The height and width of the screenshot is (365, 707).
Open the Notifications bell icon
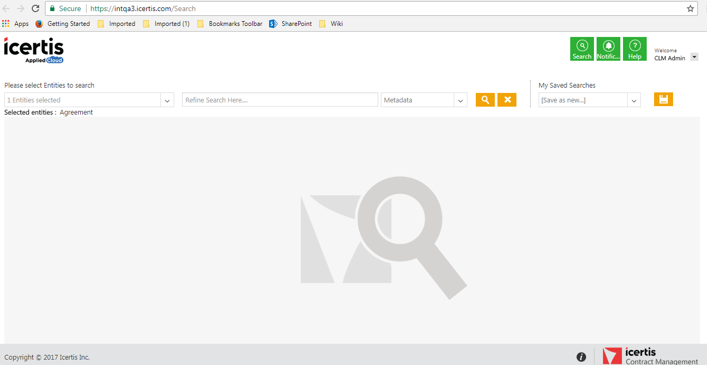click(x=608, y=49)
